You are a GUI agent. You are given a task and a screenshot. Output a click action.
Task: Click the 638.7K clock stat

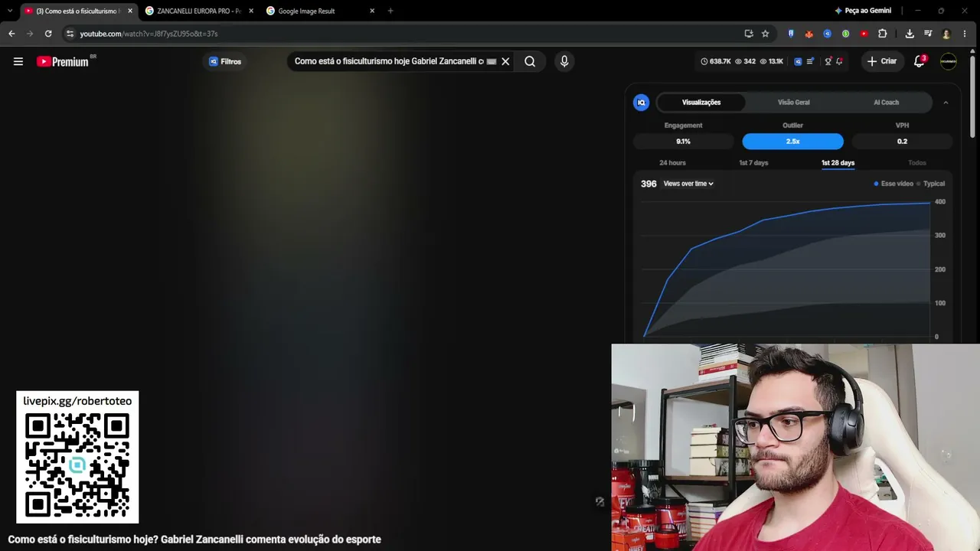pos(716,61)
